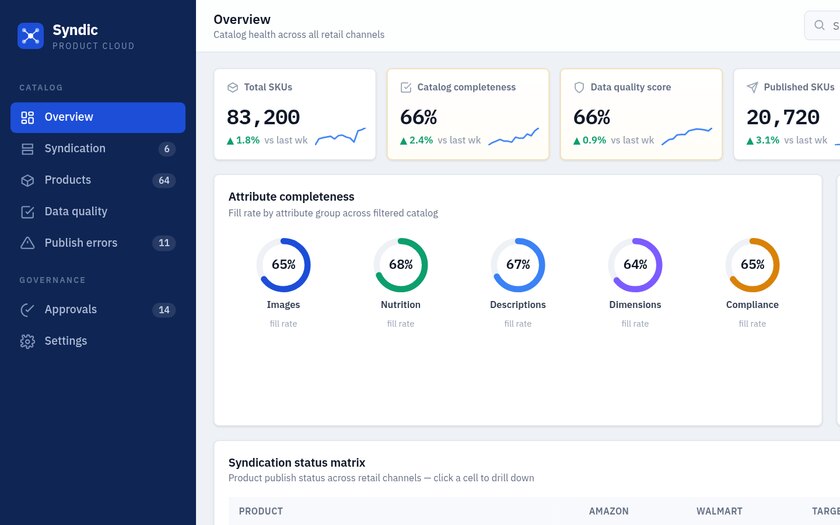Open Publish errors list
Viewport: 840px width, 525px height.
click(98, 243)
